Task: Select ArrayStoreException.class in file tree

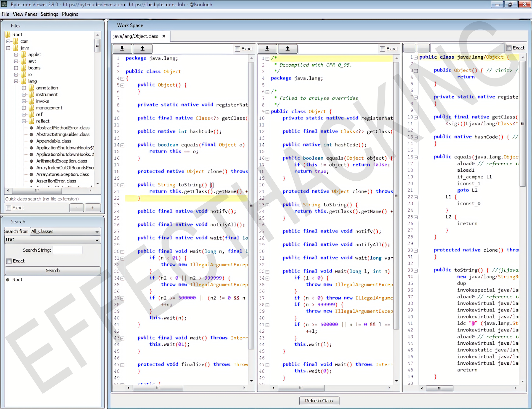Action: pyautogui.click(x=63, y=174)
